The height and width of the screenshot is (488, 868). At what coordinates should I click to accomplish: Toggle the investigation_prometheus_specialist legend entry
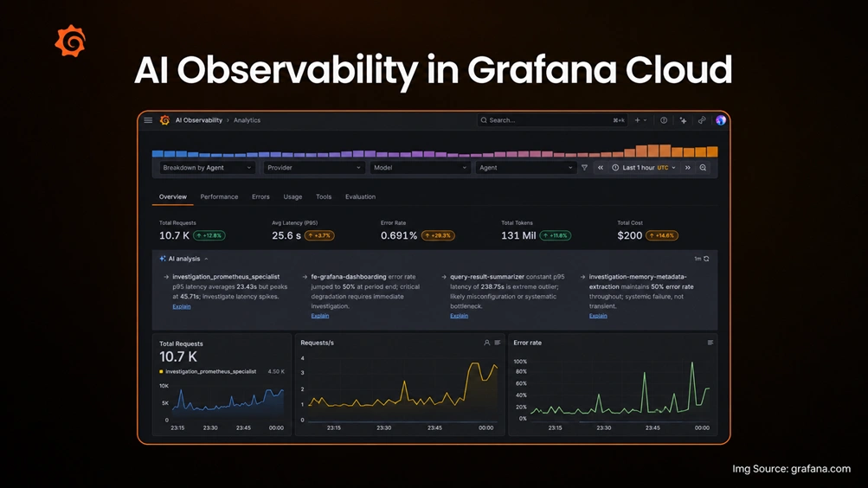208,372
